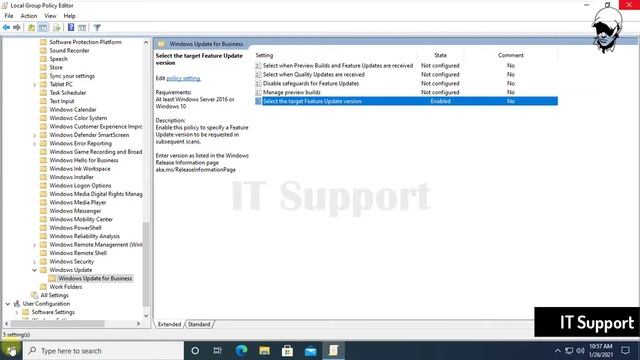Switch to the Extended tab

point(169,324)
